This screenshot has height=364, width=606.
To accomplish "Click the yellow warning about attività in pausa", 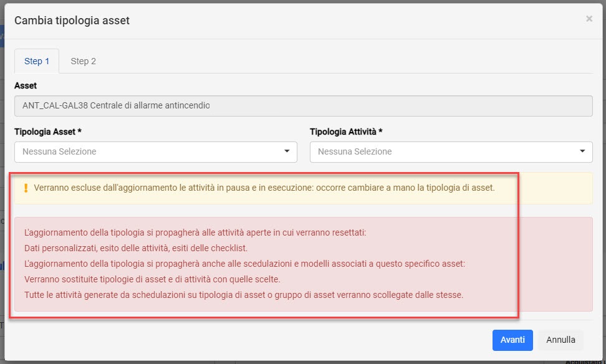I will (264, 188).
